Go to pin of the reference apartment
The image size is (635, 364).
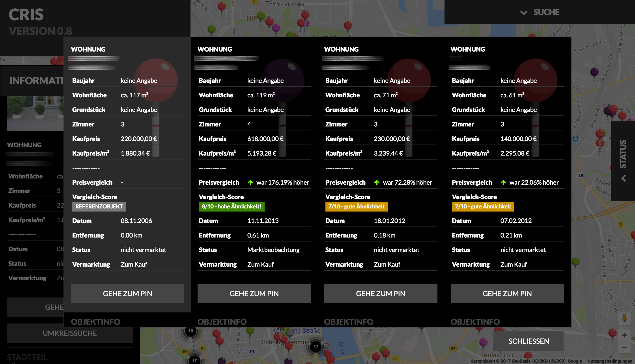click(x=127, y=293)
